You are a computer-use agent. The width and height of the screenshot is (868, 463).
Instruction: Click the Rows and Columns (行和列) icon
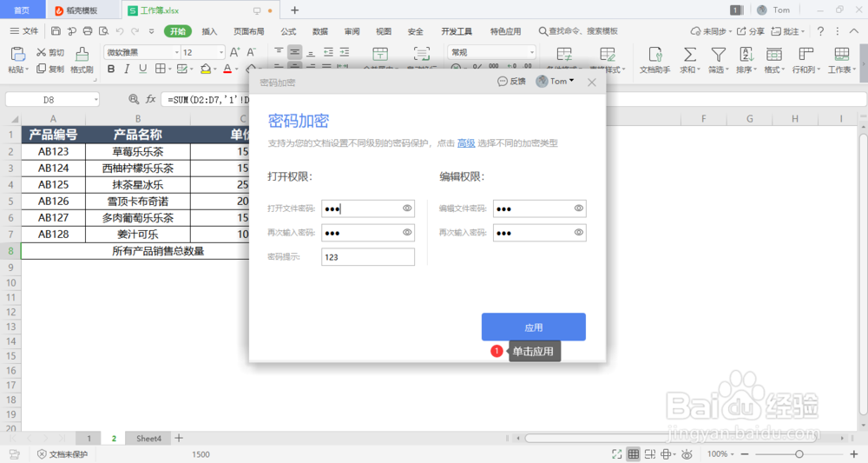[806, 54]
